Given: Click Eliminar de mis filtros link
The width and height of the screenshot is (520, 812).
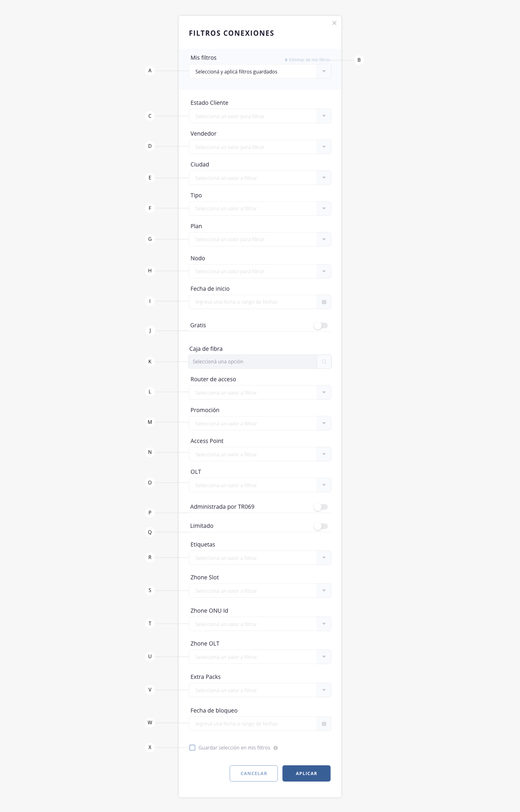Looking at the screenshot, I should coord(308,60).
